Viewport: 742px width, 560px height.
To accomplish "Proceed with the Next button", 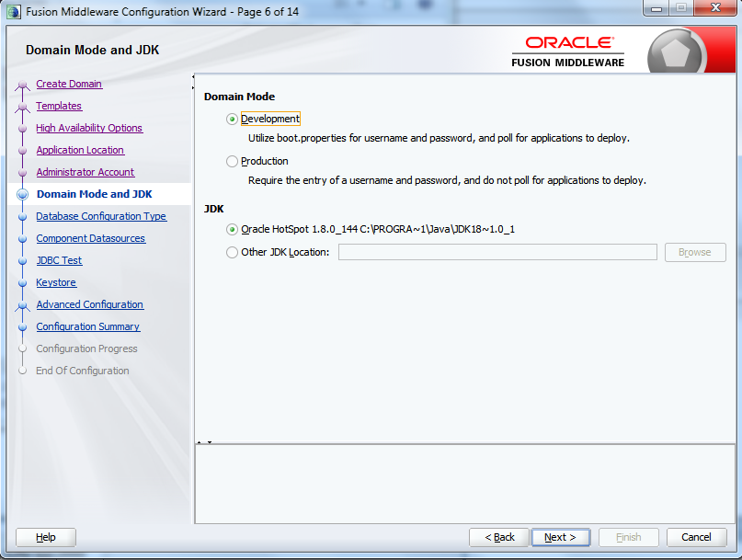I will click(x=560, y=537).
